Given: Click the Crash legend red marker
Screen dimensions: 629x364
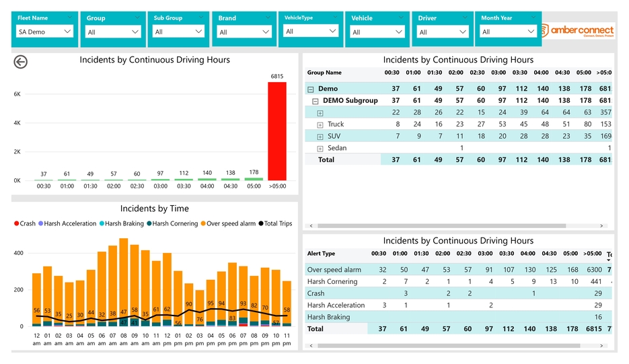Looking at the screenshot, I should click(16, 224).
